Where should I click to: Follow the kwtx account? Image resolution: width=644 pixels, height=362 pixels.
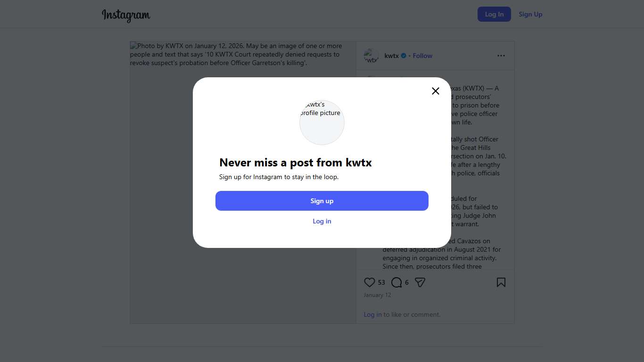point(422,56)
